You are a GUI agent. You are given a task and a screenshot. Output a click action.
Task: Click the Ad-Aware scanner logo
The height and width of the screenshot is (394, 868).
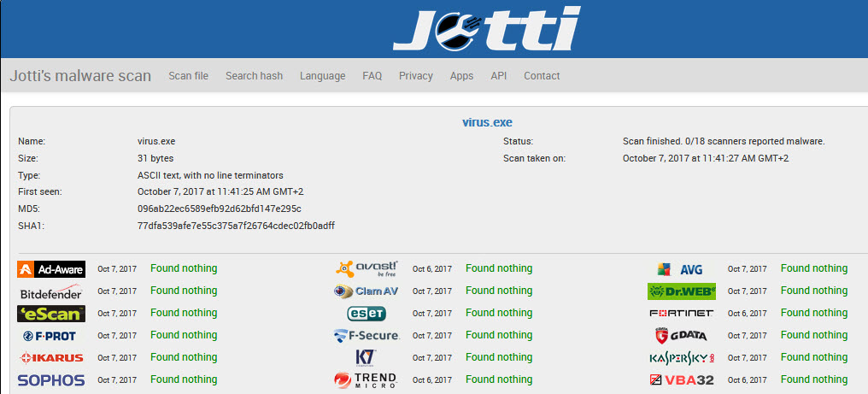click(51, 269)
